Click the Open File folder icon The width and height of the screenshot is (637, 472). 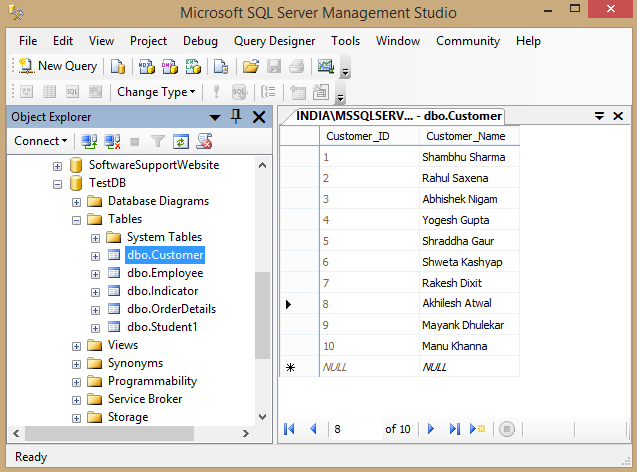[251, 67]
